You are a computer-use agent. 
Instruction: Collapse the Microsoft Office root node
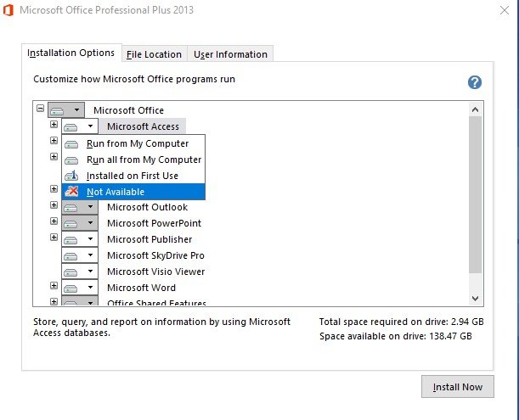coord(40,108)
